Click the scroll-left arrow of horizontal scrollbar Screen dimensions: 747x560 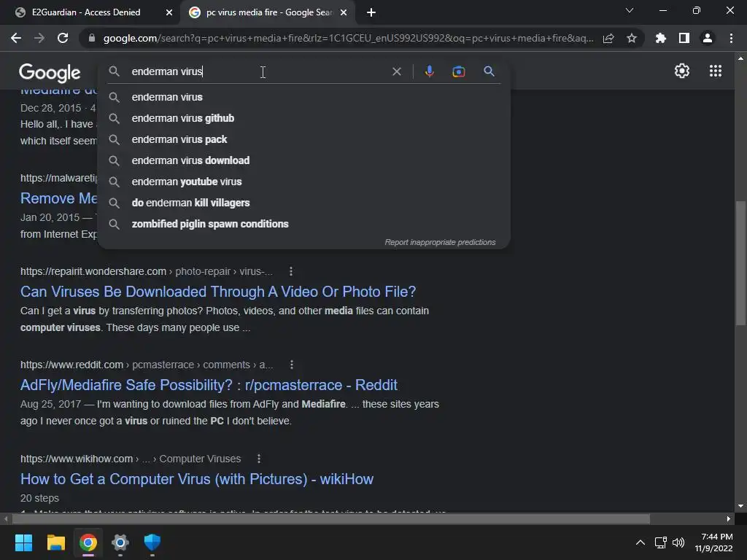tap(6, 518)
